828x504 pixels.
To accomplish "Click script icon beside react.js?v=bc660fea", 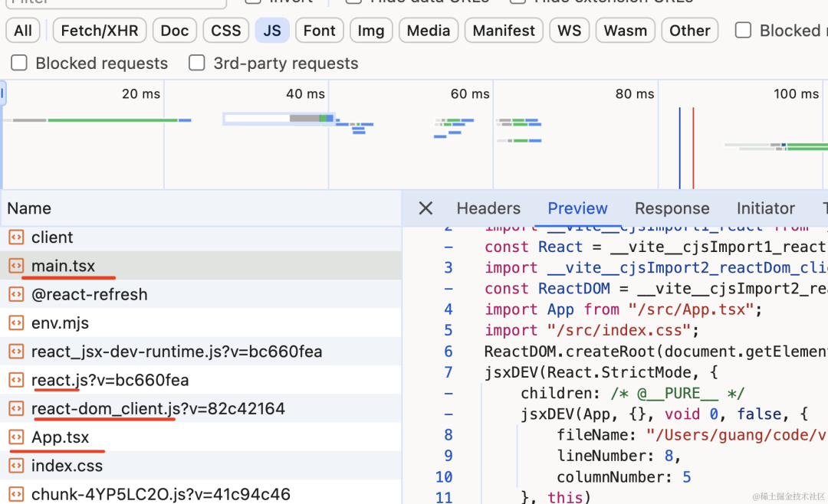I will [16, 379].
